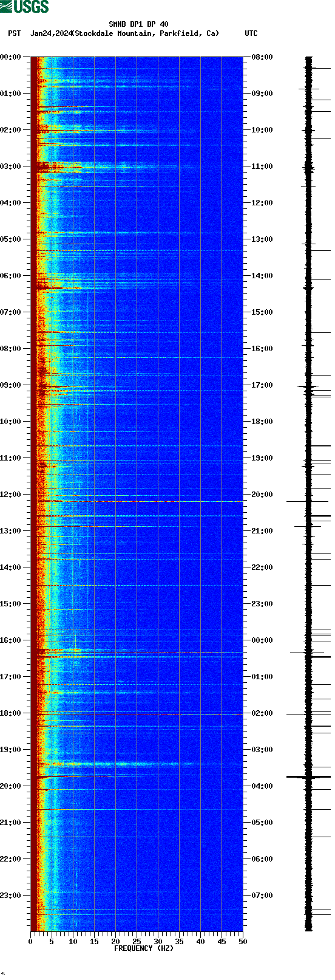Click the UTC 23:00 time label
This screenshot has width=335, height=980.
[x=262, y=604]
